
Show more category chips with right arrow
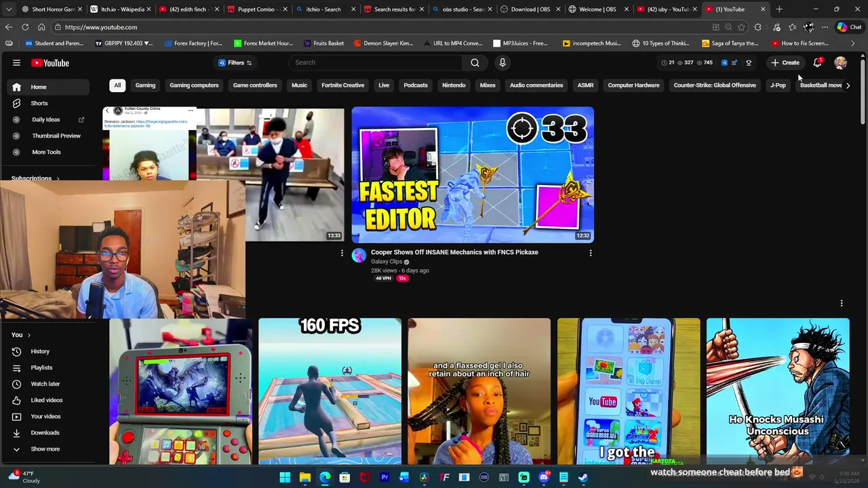pyautogui.click(x=848, y=85)
